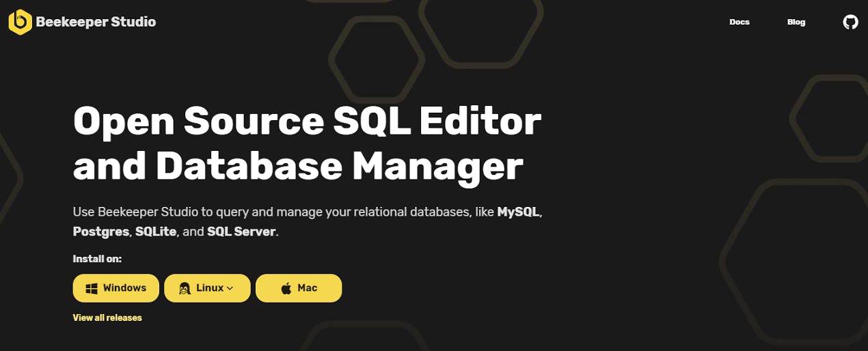Open the Blog menu item
Viewport: 868px width, 351px height.
(x=796, y=22)
